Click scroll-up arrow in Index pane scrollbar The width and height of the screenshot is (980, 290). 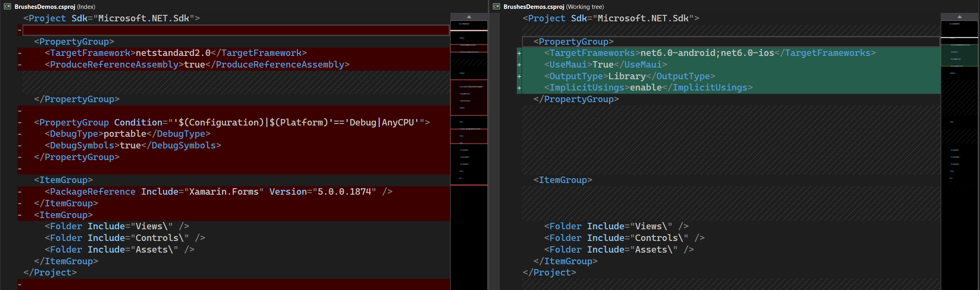[469, 16]
